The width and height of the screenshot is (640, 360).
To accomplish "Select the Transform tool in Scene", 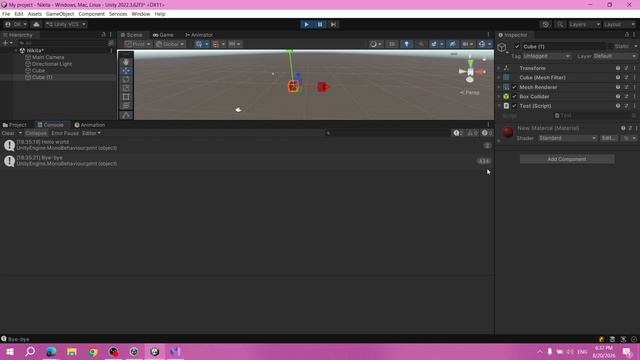I will 126,106.
